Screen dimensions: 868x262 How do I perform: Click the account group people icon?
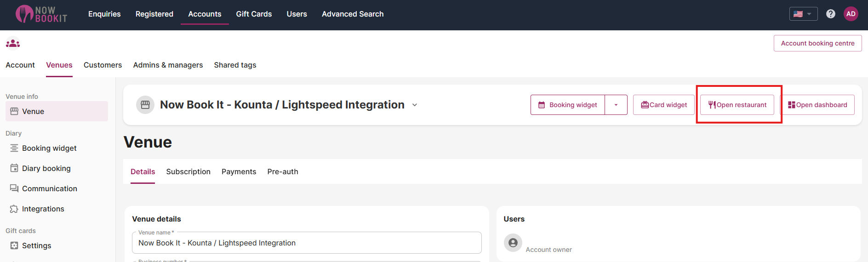[13, 43]
